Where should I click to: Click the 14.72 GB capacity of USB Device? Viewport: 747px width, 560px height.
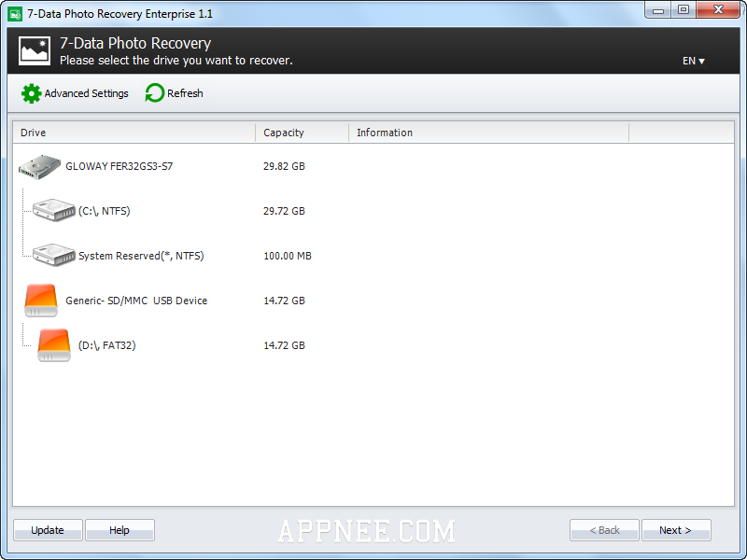[284, 301]
